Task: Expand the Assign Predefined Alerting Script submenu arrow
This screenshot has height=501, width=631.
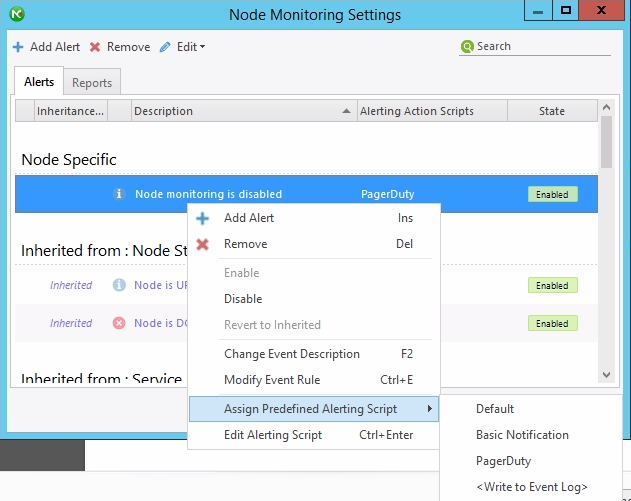Action: [430, 408]
